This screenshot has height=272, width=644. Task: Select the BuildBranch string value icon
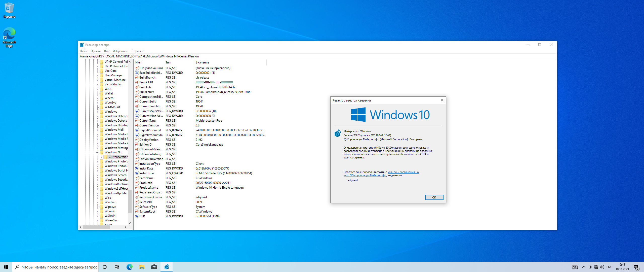click(137, 77)
